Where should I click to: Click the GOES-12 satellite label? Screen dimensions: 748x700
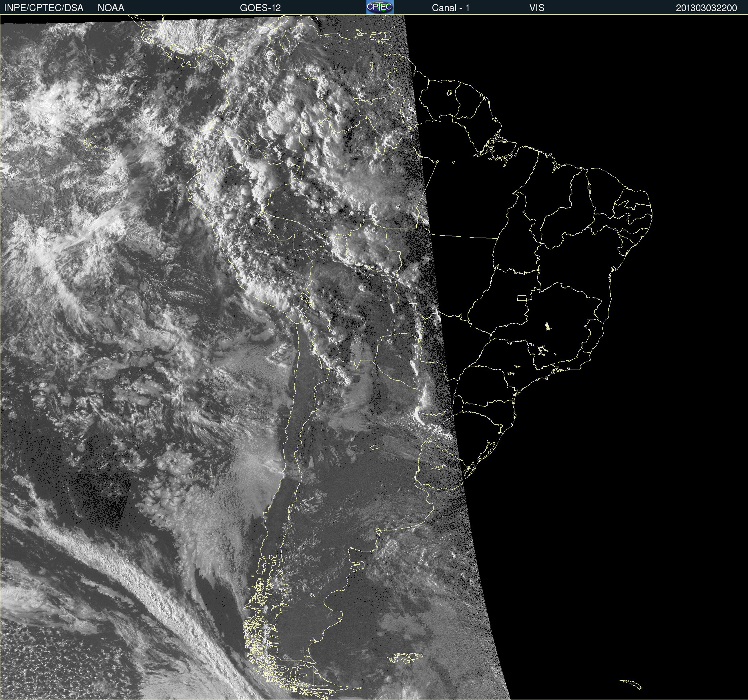tap(260, 8)
